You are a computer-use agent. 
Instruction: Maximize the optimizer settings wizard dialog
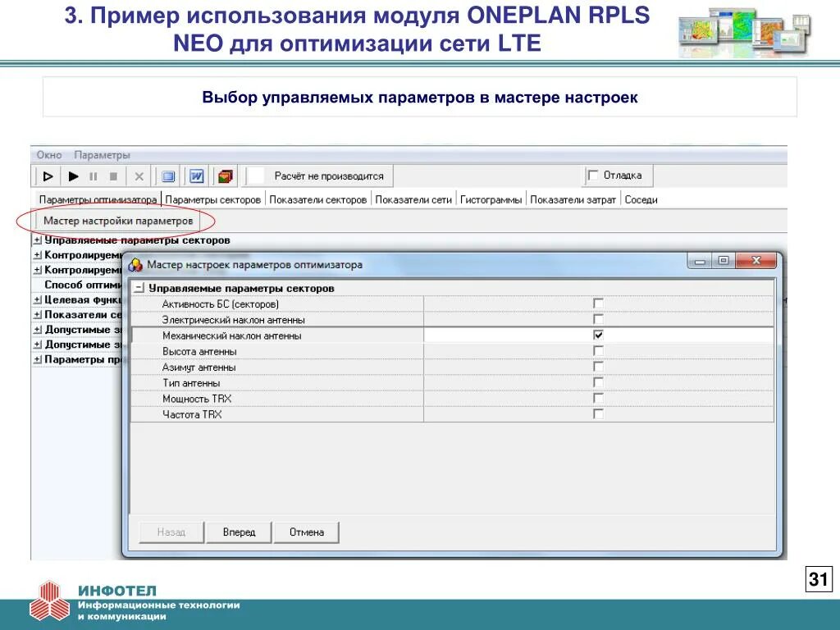click(724, 261)
